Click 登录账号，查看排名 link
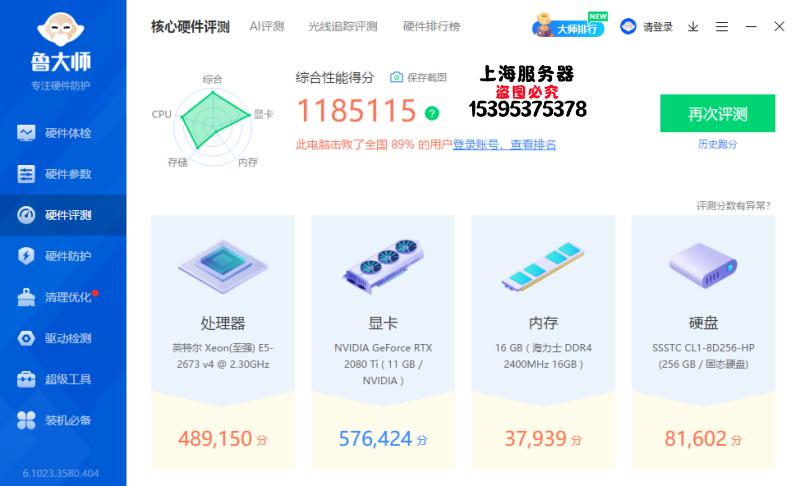The height and width of the screenshot is (486, 800). [x=504, y=145]
